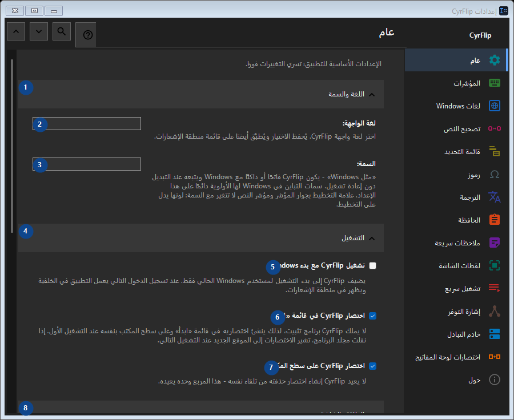
Task: Switch to قائمة التحديد page
Action: [456, 151]
